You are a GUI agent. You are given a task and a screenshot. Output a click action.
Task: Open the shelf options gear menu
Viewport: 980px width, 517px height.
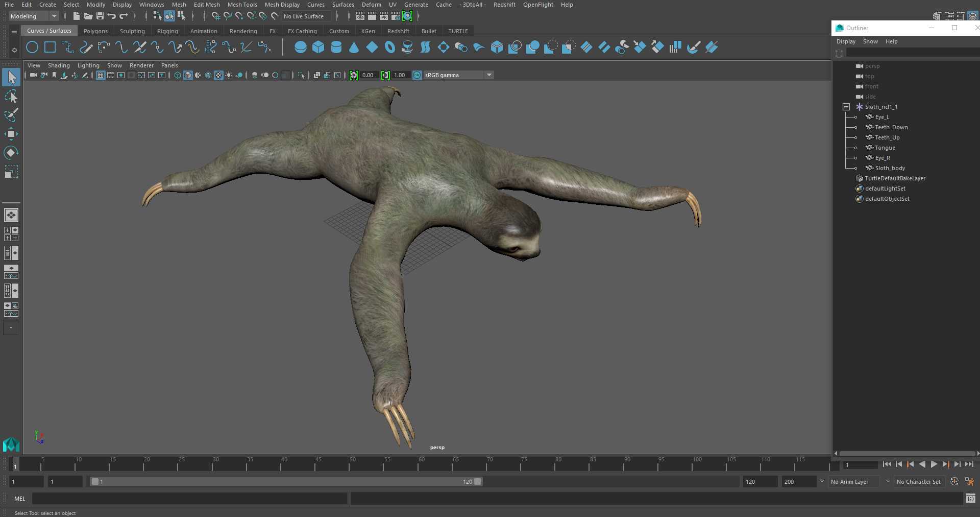[14, 50]
